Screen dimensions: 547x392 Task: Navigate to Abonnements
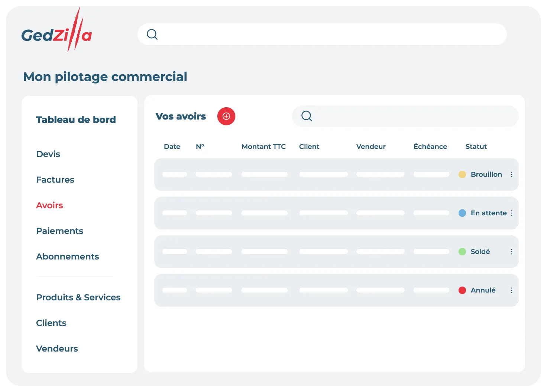point(67,257)
